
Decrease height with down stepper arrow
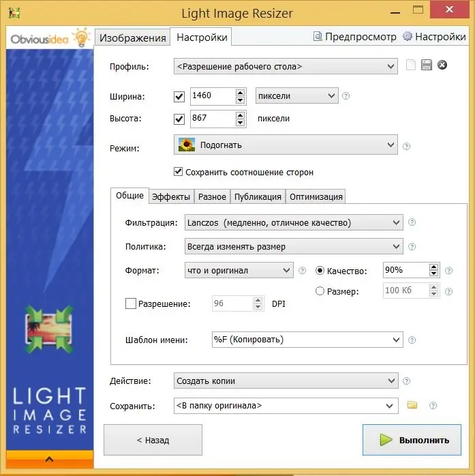click(241, 123)
